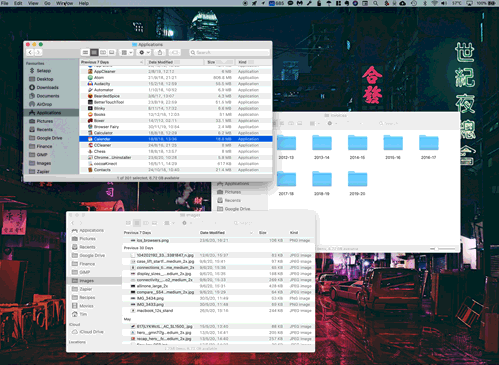Select the Contacts application row
The width and height of the screenshot is (499, 365).
coord(176,170)
